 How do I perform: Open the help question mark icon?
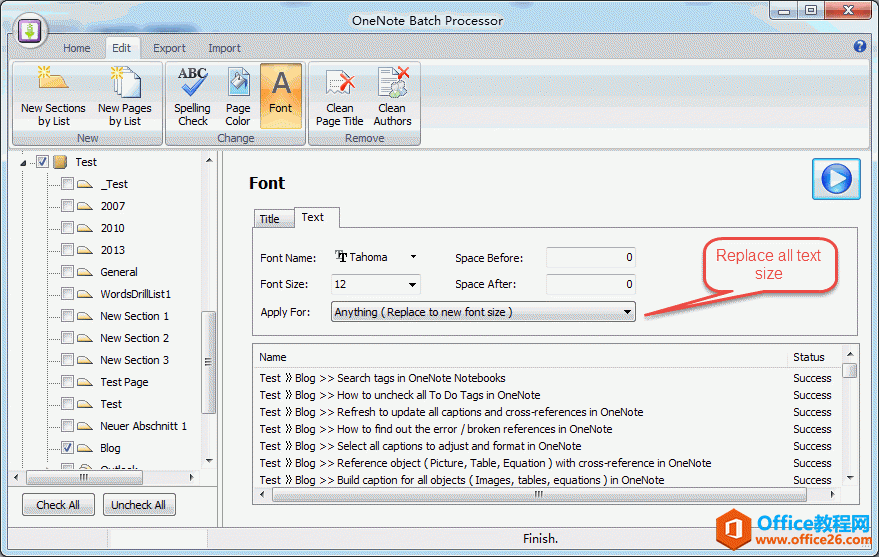pyautogui.click(x=859, y=47)
